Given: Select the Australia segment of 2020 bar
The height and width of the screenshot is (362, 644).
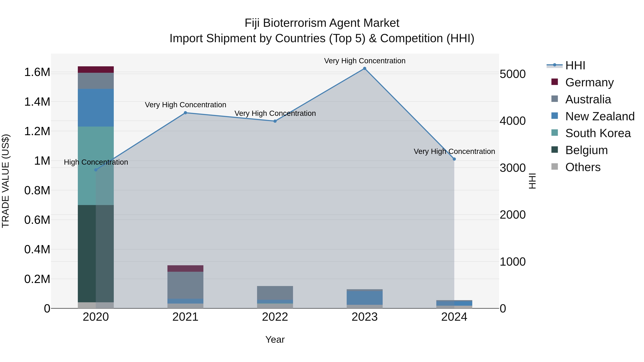Looking at the screenshot, I should coord(96,81).
